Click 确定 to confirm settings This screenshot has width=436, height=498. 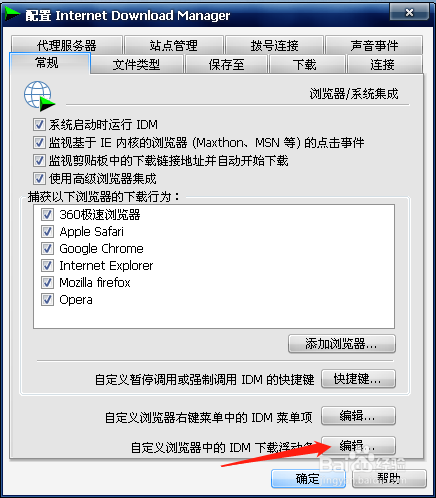point(308,479)
